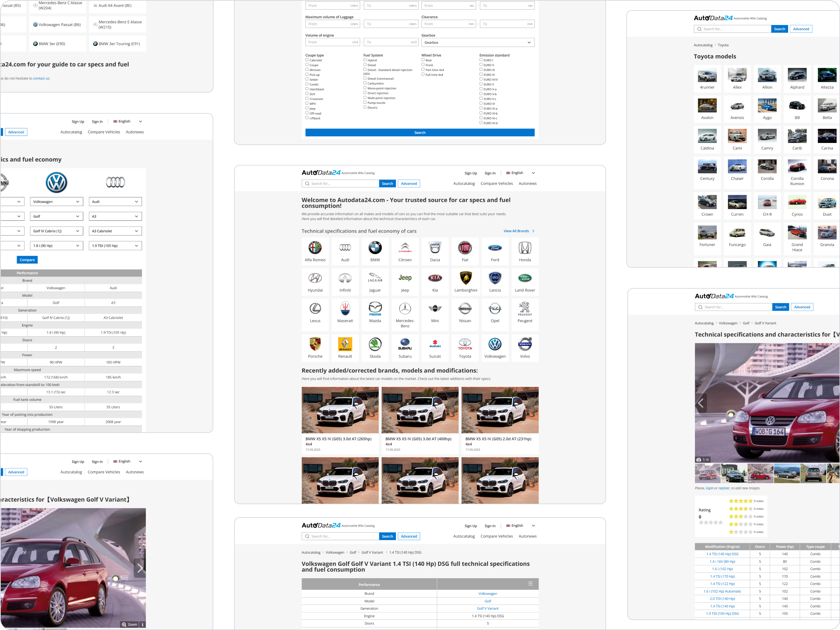This screenshot has width=840, height=630.
Task: Open the Alfa Romeo brand logo
Action: pyautogui.click(x=315, y=248)
